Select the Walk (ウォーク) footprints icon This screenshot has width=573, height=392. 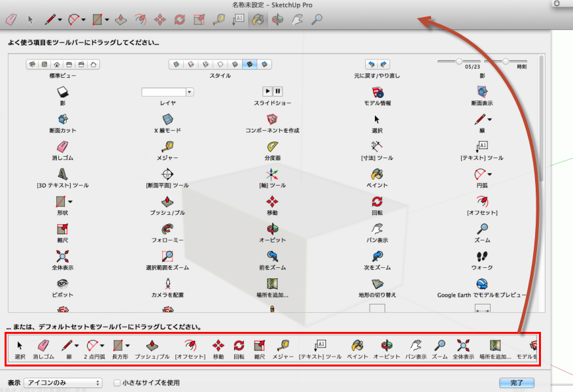click(482, 257)
